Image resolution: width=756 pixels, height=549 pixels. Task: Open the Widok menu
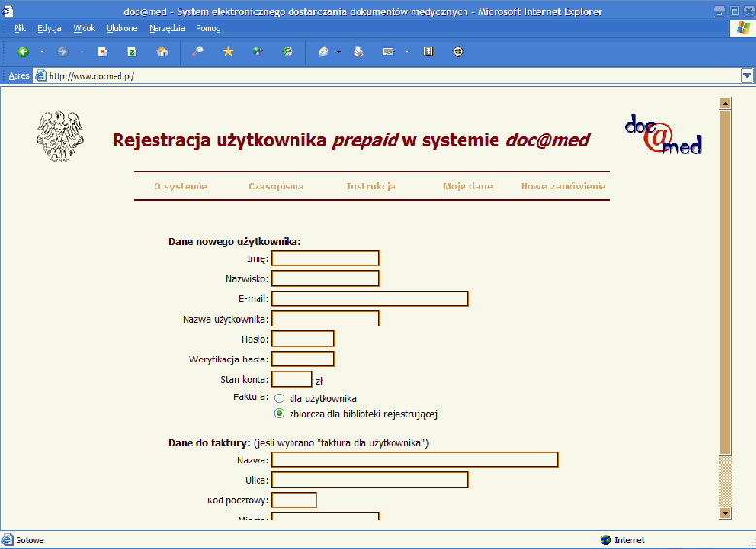(x=84, y=28)
